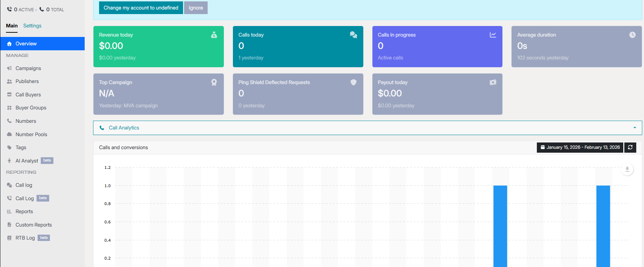Click the Custom Reports document icon
Viewport: 644px width, 267px height.
(9, 225)
